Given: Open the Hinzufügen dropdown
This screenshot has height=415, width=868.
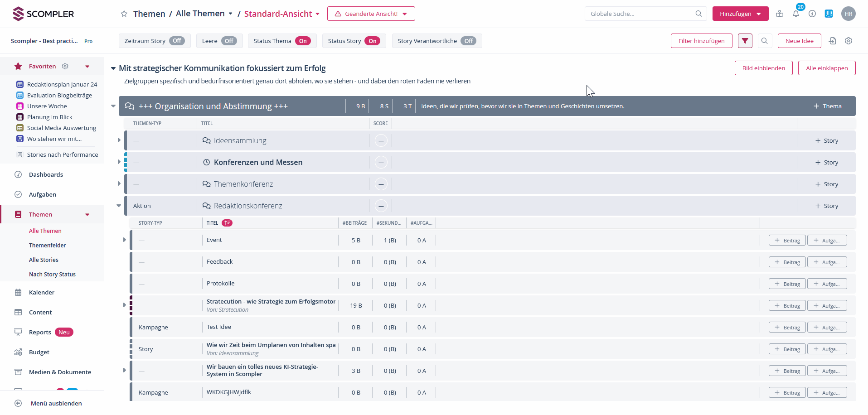Looking at the screenshot, I should (x=740, y=14).
